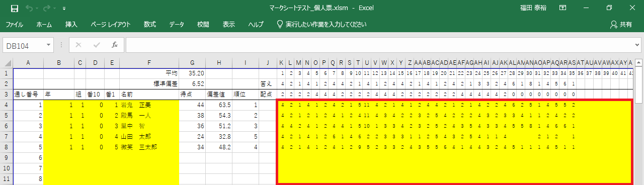Open the ヘルプ tab
Image resolution: width=644 pixels, height=185 pixels.
tap(256, 24)
